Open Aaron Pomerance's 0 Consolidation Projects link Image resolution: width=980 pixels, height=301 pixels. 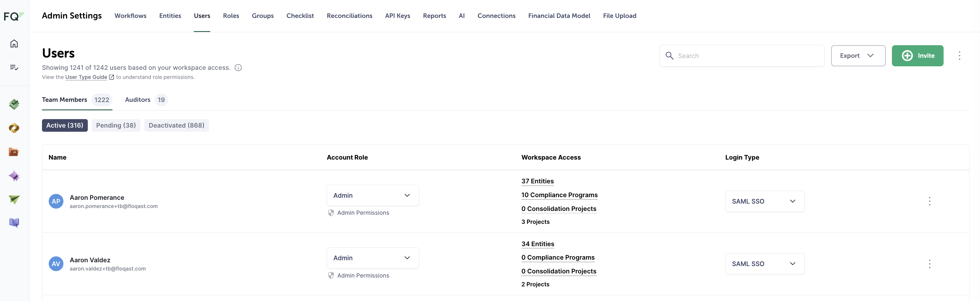click(x=558, y=209)
